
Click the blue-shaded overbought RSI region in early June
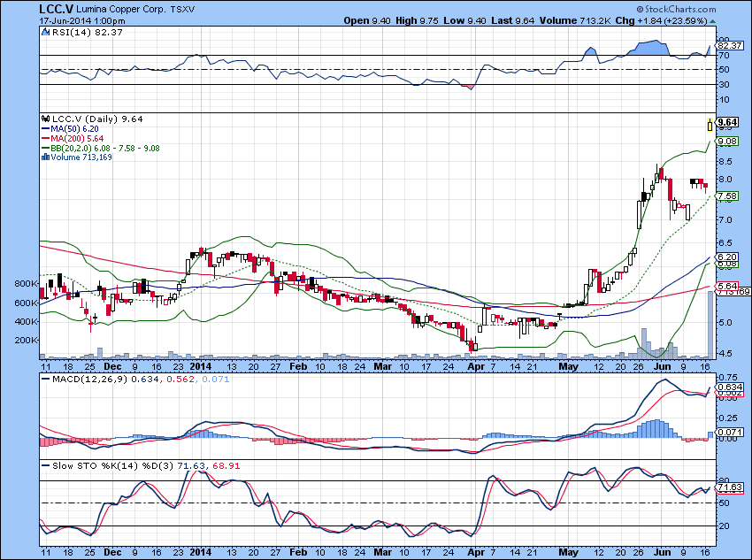coord(648,49)
